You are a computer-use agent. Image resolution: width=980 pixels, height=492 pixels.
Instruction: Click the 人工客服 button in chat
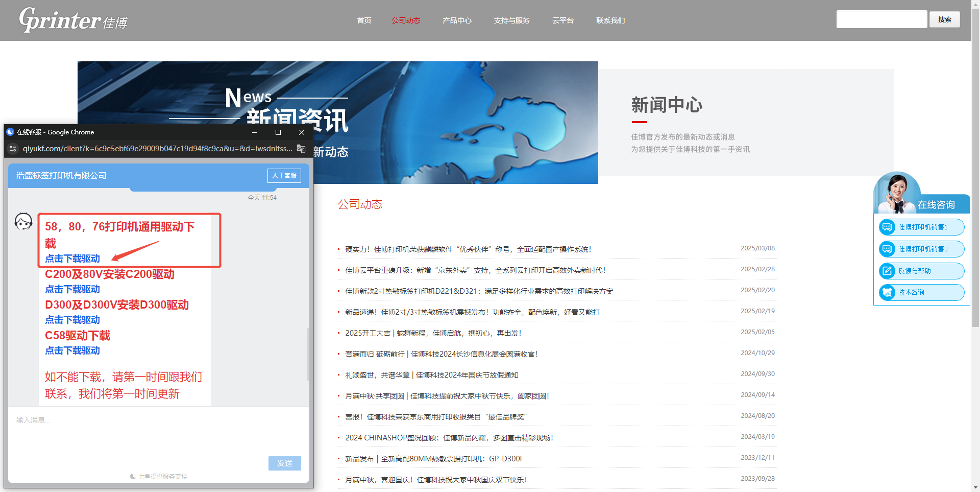[284, 175]
